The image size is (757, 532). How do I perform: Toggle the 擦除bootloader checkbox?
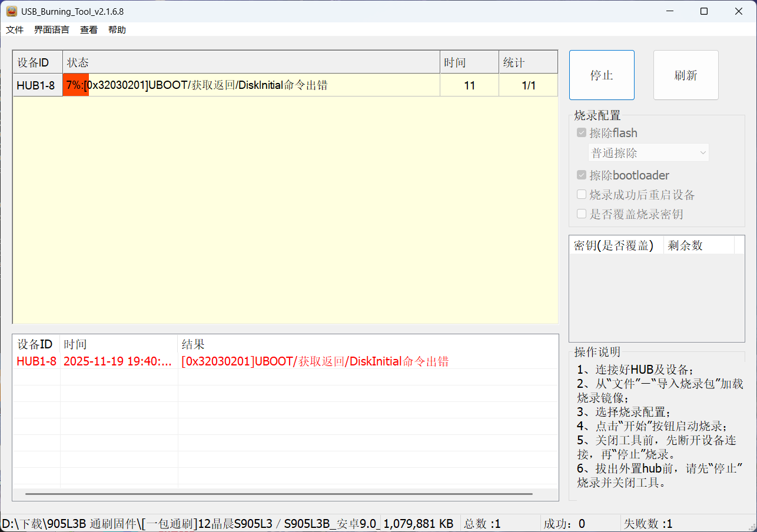click(582, 175)
